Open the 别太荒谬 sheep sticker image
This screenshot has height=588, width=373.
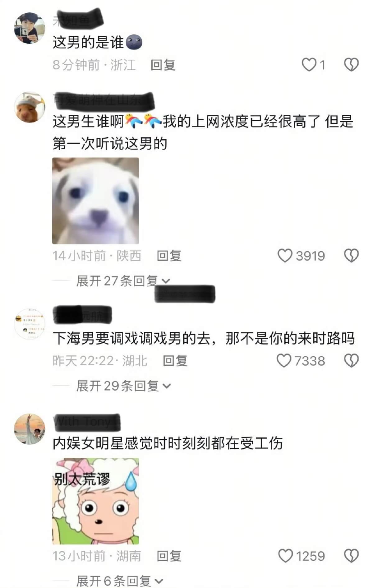(95, 501)
